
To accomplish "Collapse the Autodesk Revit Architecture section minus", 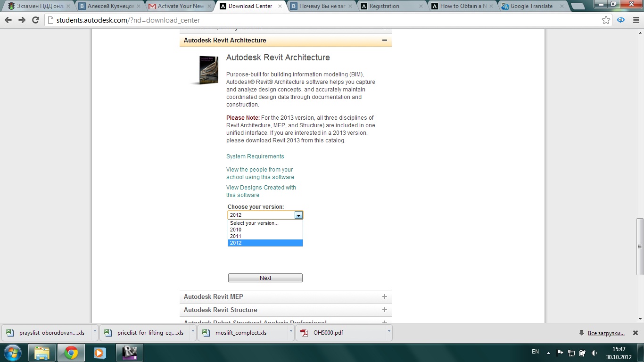I will [x=385, y=41].
